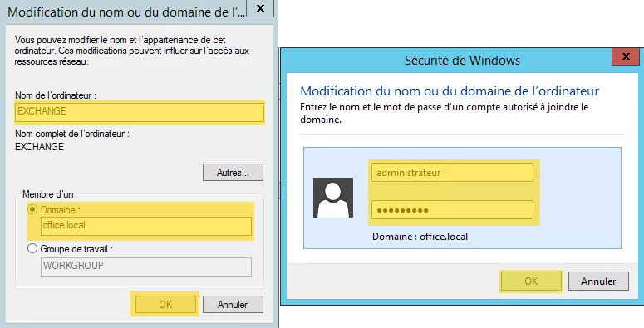Image resolution: width=644 pixels, height=328 pixels.
Task: Click the 'Nom complet de l'ordinateur :' label
Action: pyautogui.click(x=72, y=134)
